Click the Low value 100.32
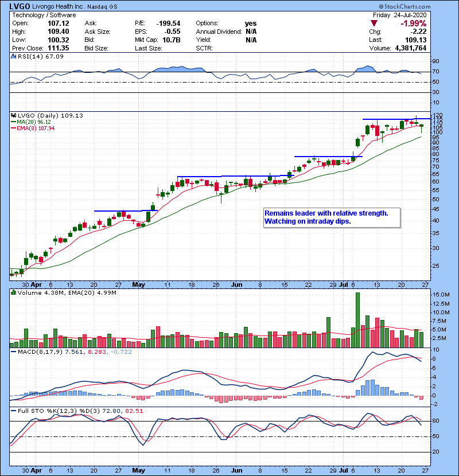This screenshot has height=476, width=459. (x=59, y=40)
